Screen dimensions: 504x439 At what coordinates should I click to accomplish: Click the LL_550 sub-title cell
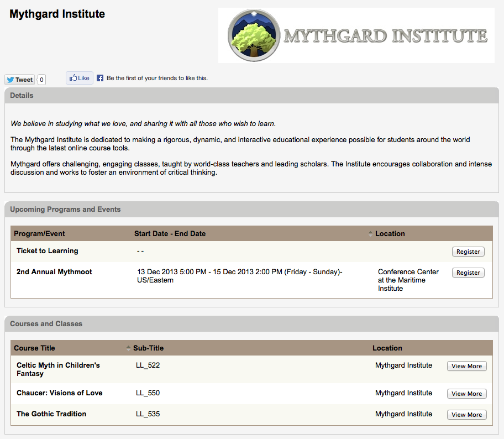point(148,393)
